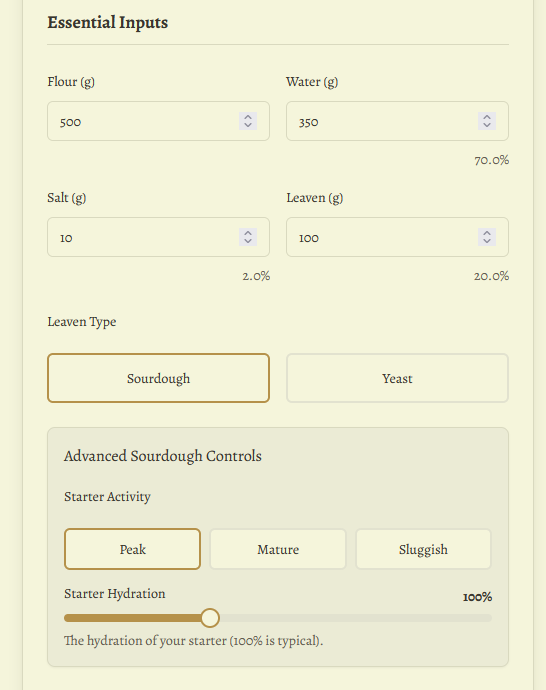546x690 pixels.
Task: Set starter activity to Mature
Action: click(278, 549)
